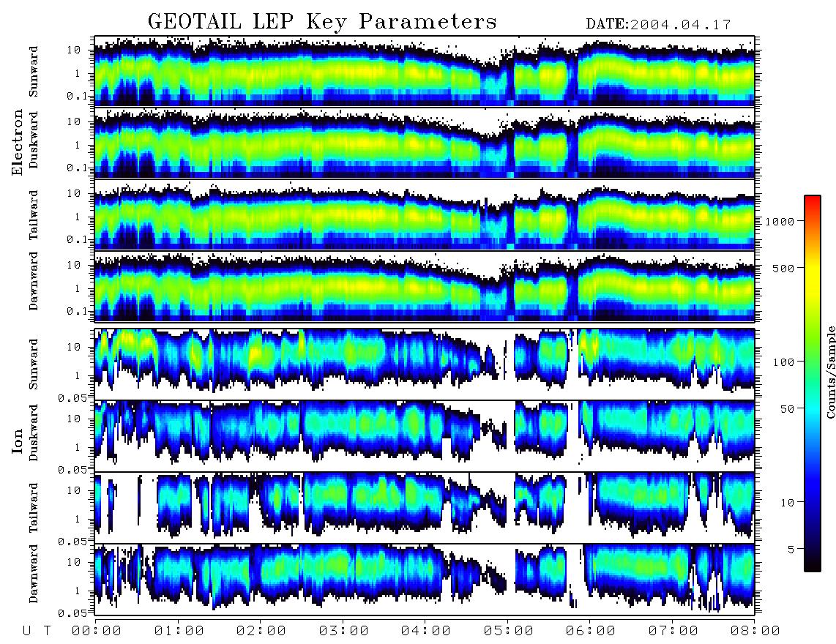The width and height of the screenshot is (836, 644).
Task: Click the 'DATE:2004.04.17' label
Action: pyautogui.click(x=658, y=25)
